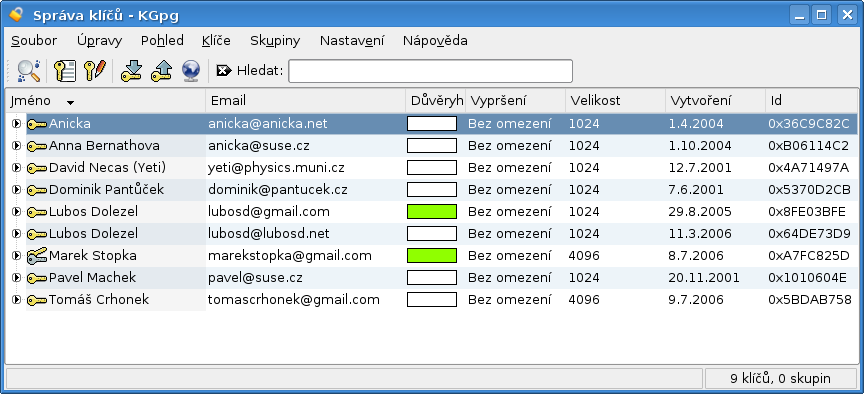864x394 pixels.
Task: Open the Klíče menu
Action: pos(216,41)
